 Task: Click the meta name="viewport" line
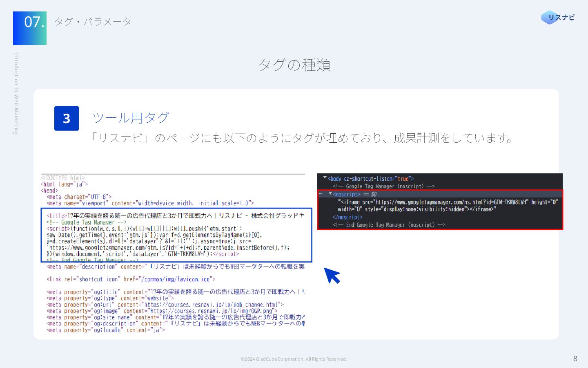pos(150,203)
